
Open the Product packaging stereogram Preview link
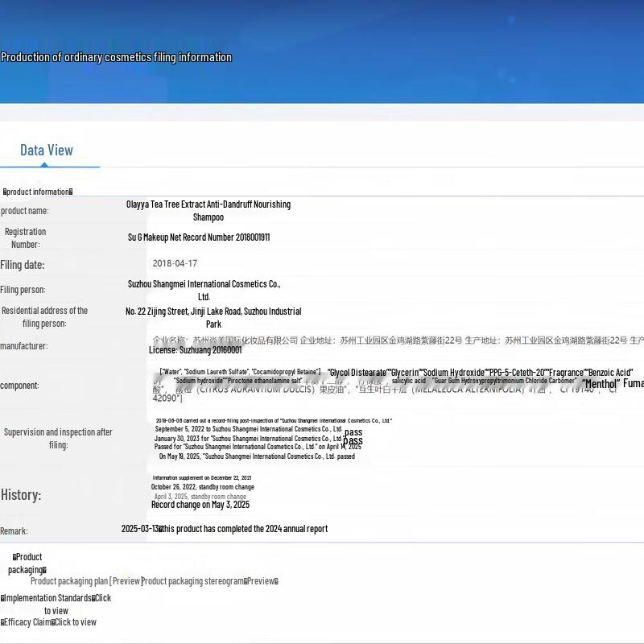click(209, 581)
